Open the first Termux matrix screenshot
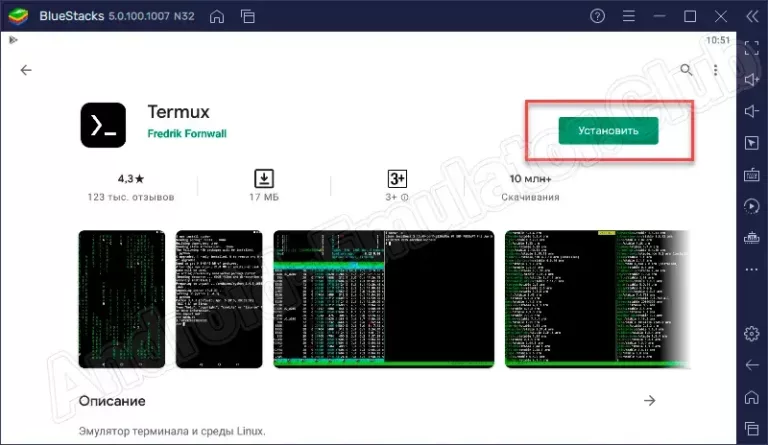 tap(122, 298)
